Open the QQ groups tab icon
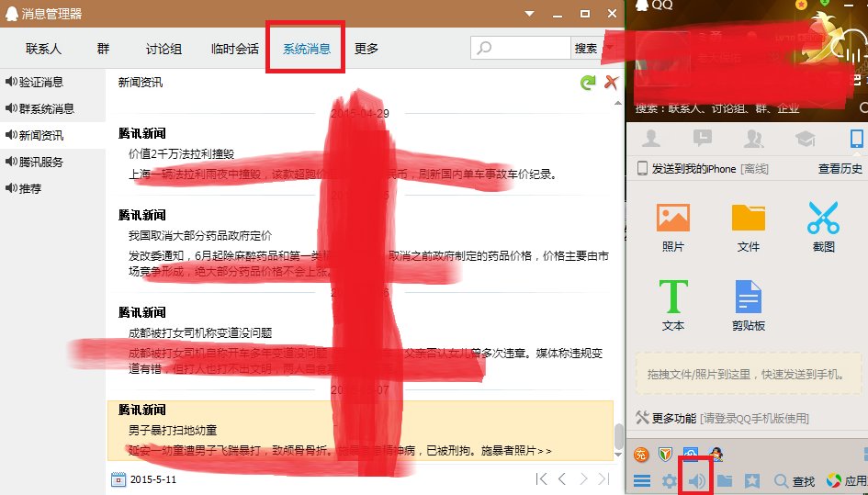This screenshot has height=495, width=868. tap(754, 139)
